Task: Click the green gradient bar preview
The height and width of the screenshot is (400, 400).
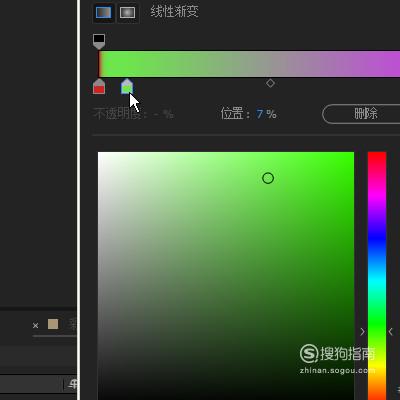Action: point(249,64)
